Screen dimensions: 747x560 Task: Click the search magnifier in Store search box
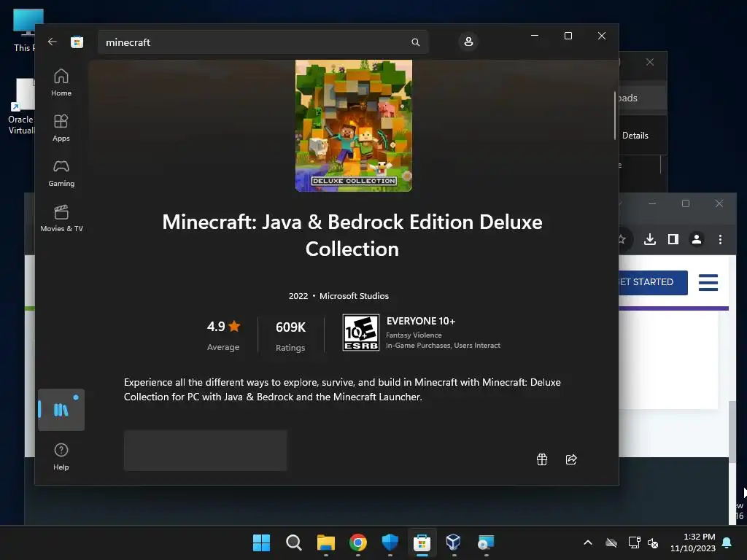click(x=415, y=42)
